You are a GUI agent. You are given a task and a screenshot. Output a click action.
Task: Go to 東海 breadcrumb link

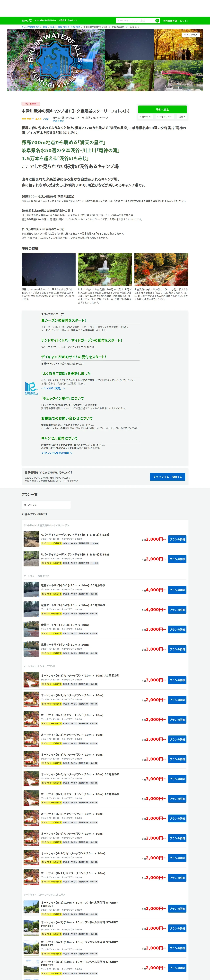[x=45, y=27]
